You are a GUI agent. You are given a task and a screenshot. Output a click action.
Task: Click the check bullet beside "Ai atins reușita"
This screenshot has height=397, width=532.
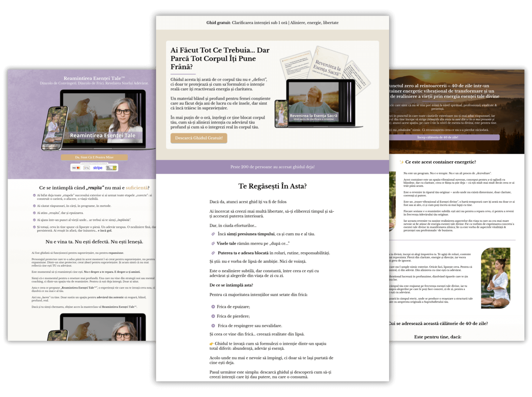[x=34, y=213]
